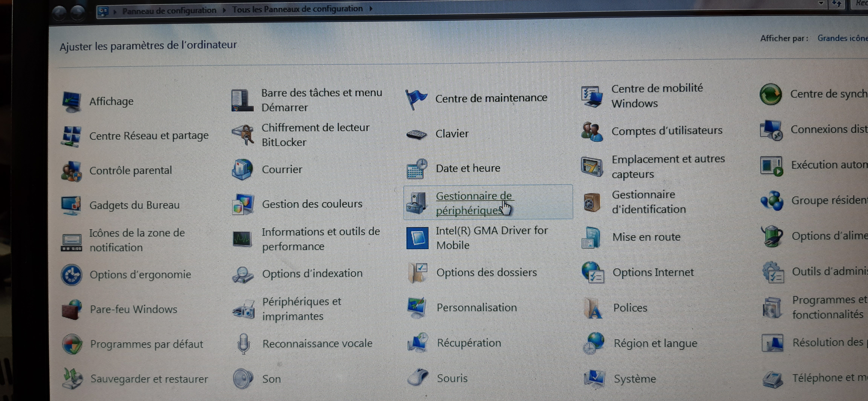The width and height of the screenshot is (868, 401).
Task: Open Emplacement et autres capteurs icon
Action: 592,166
